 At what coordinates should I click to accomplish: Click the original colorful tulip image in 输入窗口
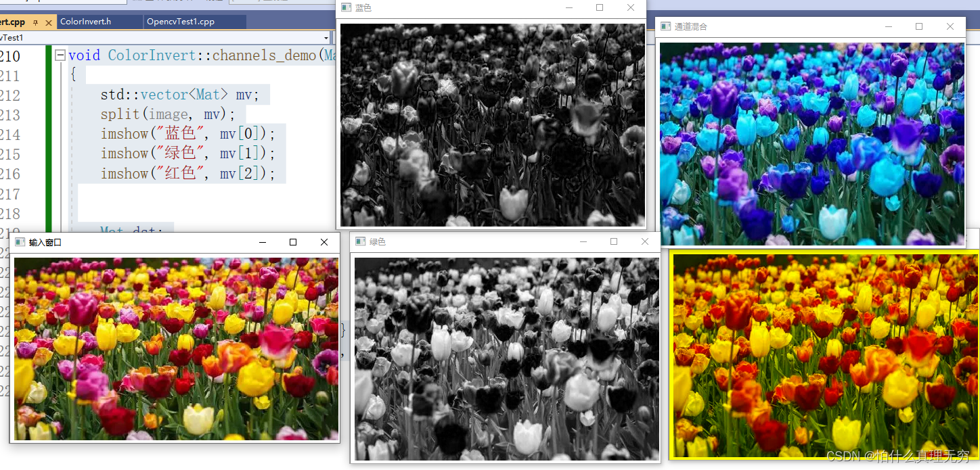(x=176, y=349)
